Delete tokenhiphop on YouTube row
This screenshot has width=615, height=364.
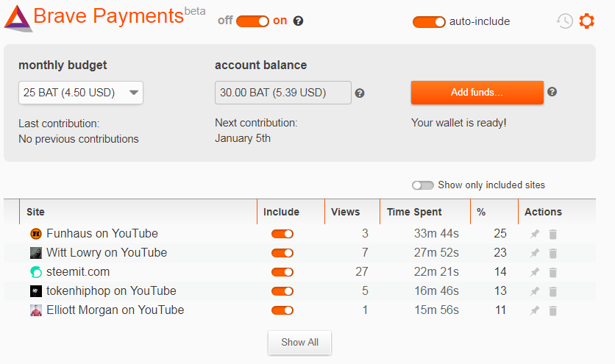[x=553, y=291]
